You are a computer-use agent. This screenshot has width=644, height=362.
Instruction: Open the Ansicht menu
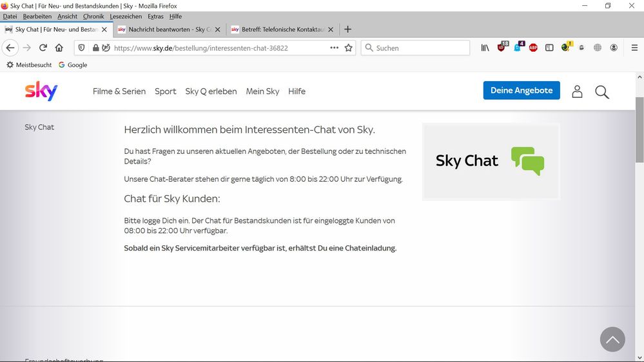click(67, 16)
